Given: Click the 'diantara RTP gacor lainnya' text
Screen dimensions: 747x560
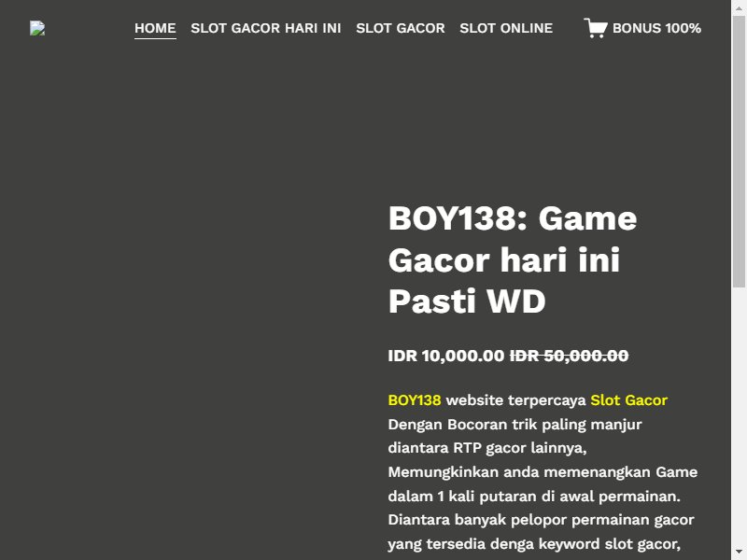Looking at the screenshot, I should pyautogui.click(x=487, y=448).
